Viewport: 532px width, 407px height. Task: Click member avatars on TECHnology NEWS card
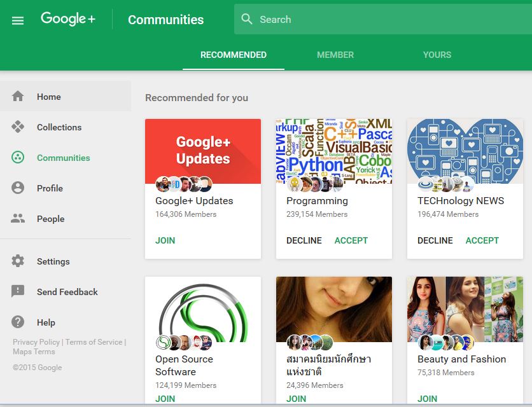click(446, 184)
